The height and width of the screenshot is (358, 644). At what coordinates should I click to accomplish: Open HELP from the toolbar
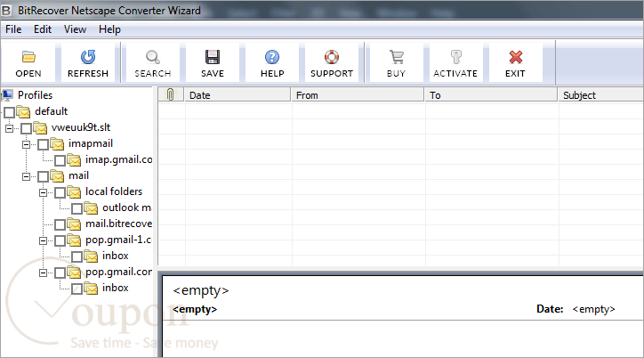(x=272, y=57)
